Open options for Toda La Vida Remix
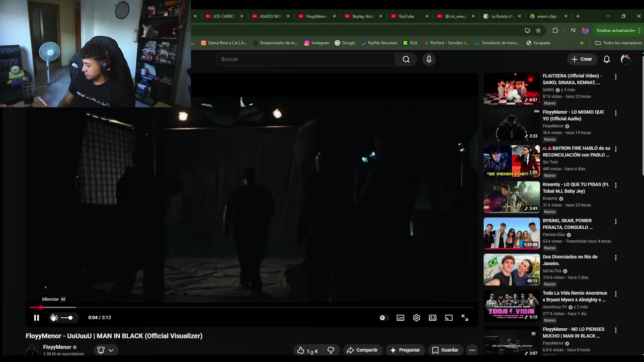 (x=615, y=294)
